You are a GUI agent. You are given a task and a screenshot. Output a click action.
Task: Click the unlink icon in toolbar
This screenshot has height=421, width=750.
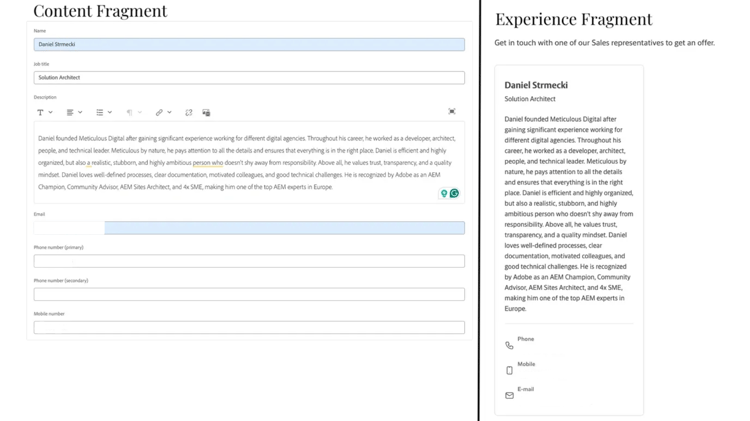(x=188, y=112)
